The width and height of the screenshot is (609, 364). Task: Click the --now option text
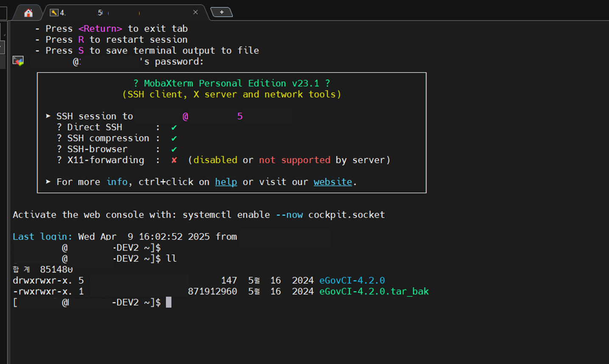289,215
